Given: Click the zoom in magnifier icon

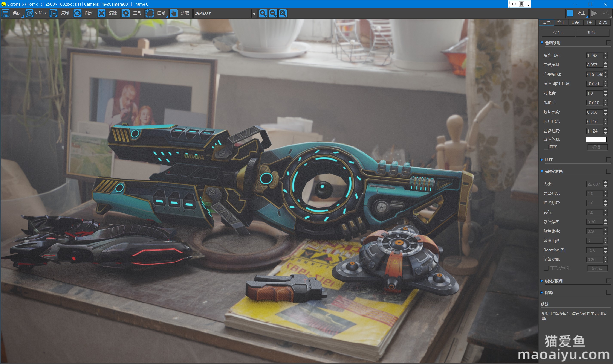Looking at the screenshot, I should click(x=263, y=13).
